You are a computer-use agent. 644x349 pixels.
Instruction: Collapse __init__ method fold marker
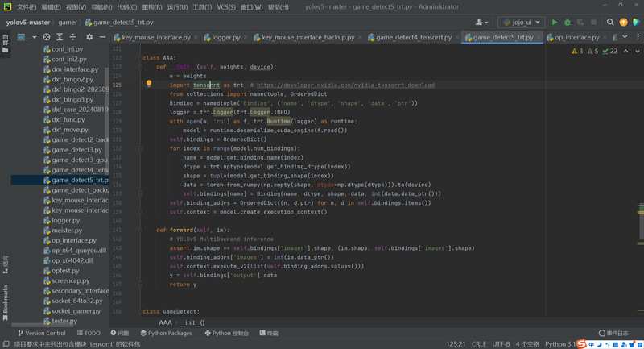(140, 67)
